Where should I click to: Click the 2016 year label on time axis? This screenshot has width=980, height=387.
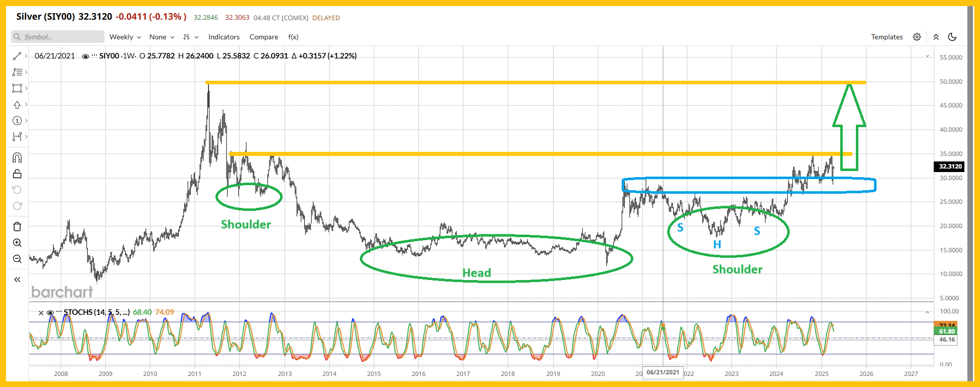418,374
